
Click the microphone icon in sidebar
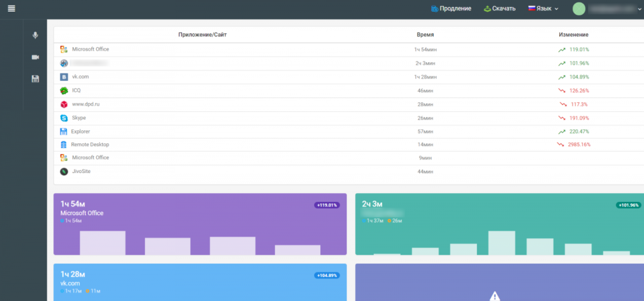(x=35, y=35)
